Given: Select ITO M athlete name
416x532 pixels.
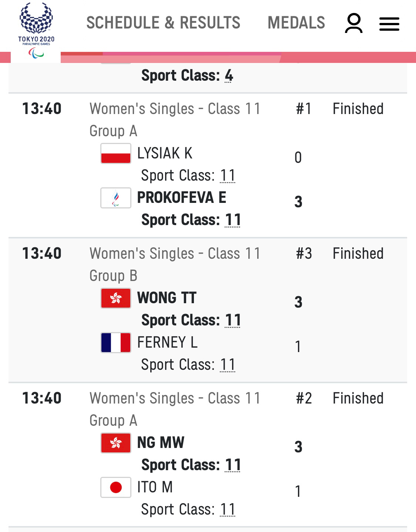Looking at the screenshot, I should click(x=155, y=487).
